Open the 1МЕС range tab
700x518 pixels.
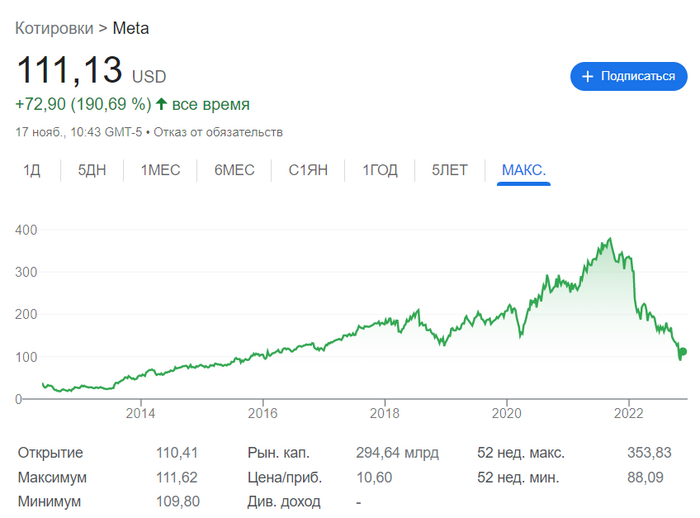pyautogui.click(x=160, y=171)
